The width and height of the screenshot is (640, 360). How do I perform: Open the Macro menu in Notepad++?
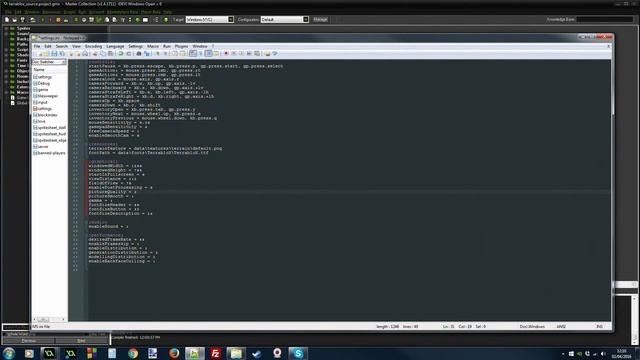click(153, 47)
